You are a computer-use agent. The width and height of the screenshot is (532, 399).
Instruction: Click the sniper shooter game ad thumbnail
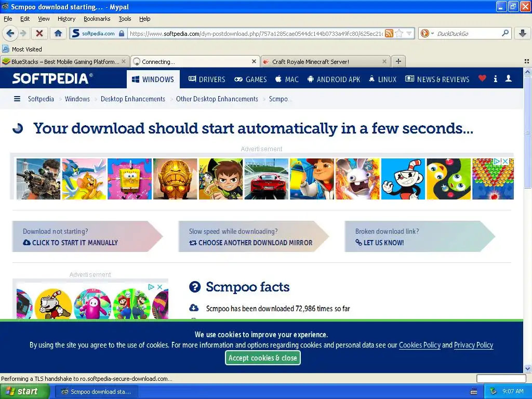point(38,179)
